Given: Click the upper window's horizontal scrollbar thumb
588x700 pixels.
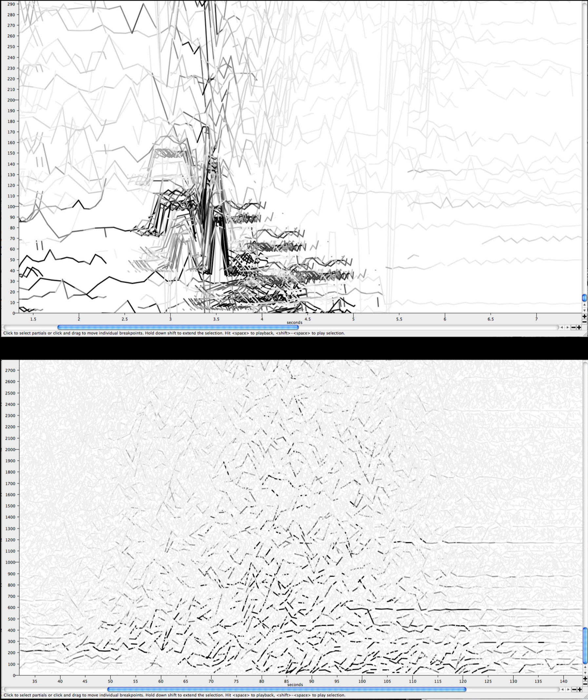Looking at the screenshot, I should (178, 328).
